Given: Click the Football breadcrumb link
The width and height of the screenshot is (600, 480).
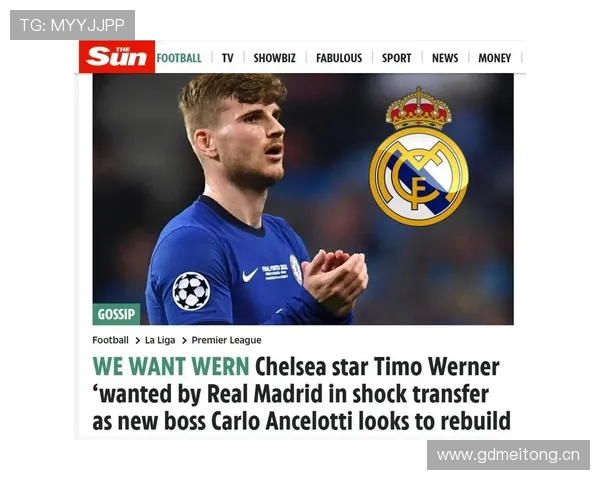Looking at the screenshot, I should (110, 340).
